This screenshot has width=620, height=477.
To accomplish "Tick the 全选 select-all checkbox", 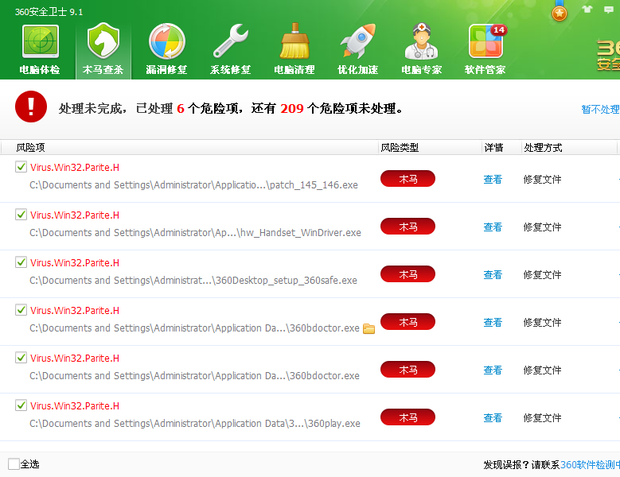I will pos(13,464).
